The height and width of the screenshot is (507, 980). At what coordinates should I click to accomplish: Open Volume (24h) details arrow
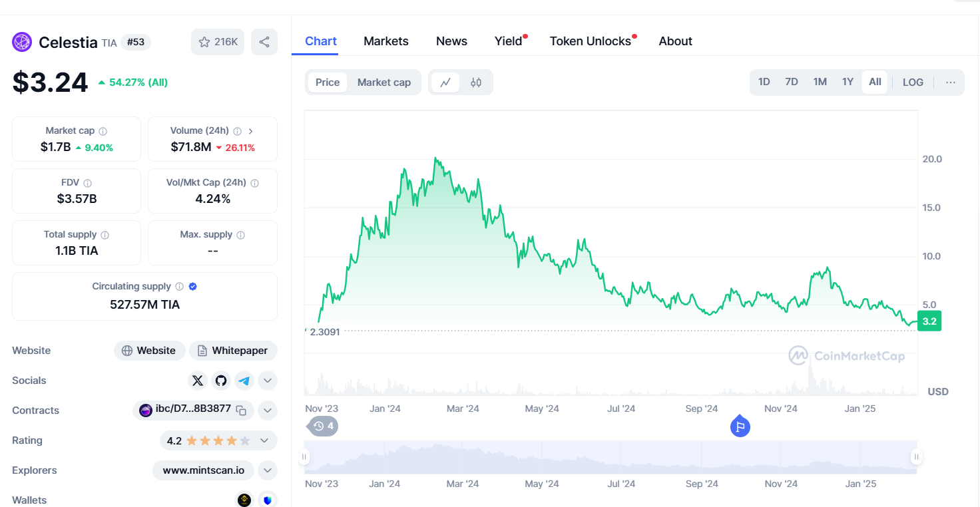point(251,131)
